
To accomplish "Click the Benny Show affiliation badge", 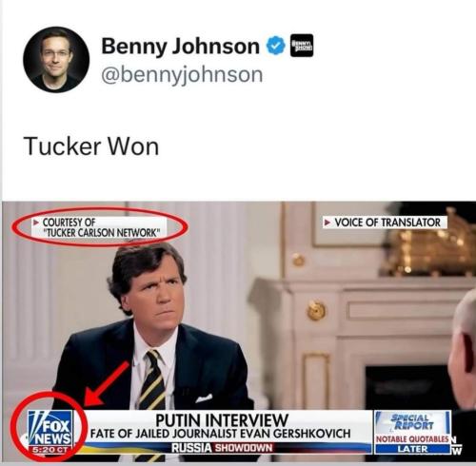I will coord(302,46).
